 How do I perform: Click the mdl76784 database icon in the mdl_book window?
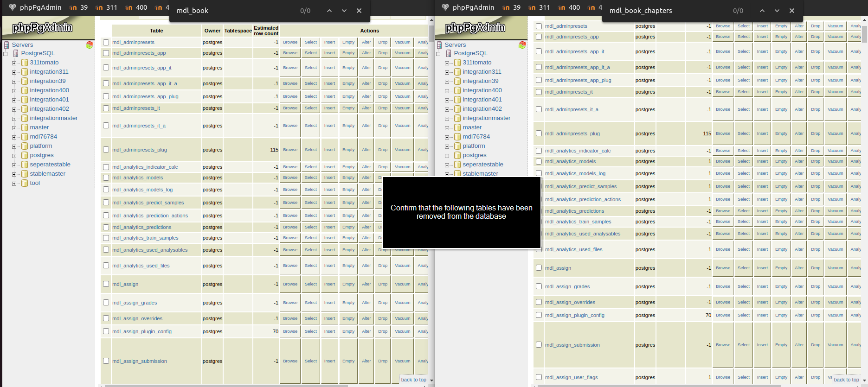(25, 137)
